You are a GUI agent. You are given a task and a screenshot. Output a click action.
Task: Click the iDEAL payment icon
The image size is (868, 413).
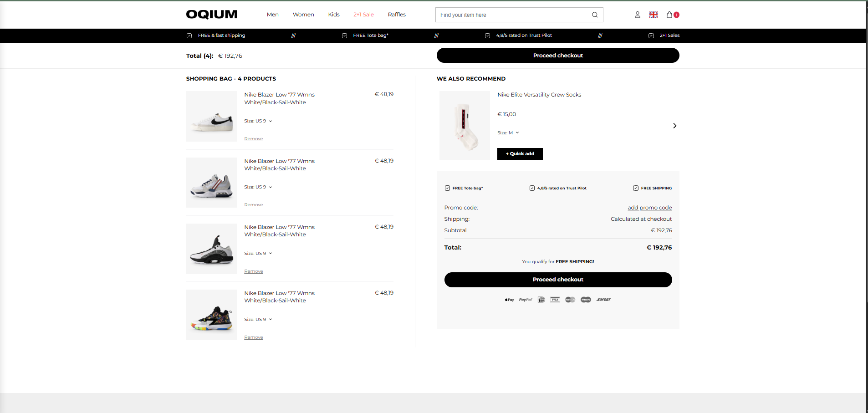click(x=541, y=300)
